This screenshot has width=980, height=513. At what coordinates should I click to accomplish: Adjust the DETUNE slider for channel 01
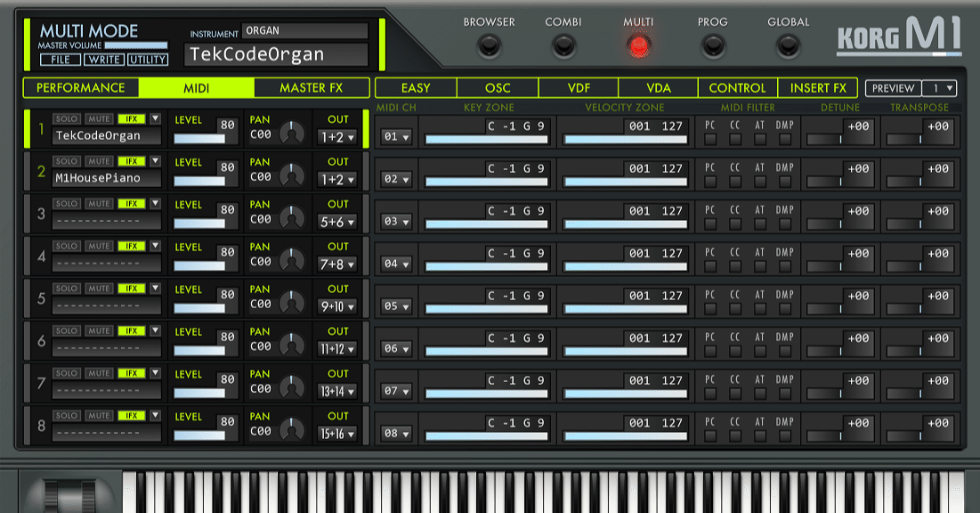(840, 140)
